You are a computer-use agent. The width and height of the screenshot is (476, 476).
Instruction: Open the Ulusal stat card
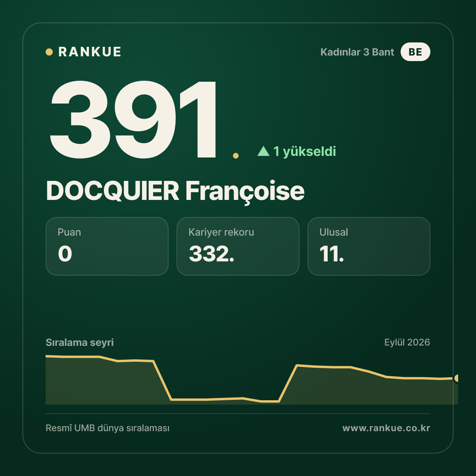[369, 246]
